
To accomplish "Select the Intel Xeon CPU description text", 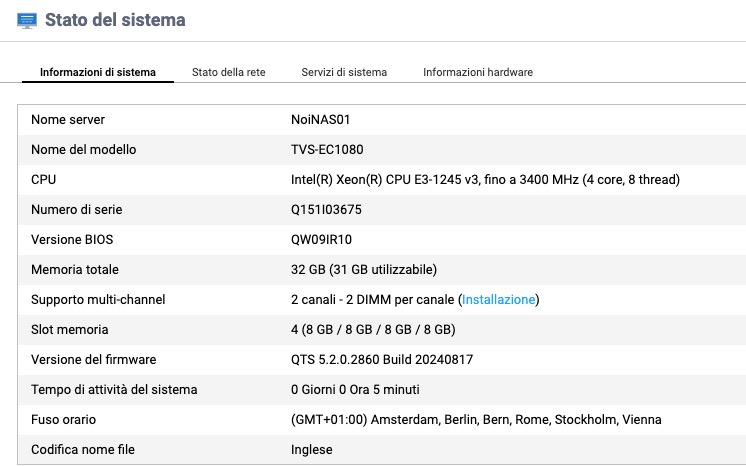I will pos(485,180).
